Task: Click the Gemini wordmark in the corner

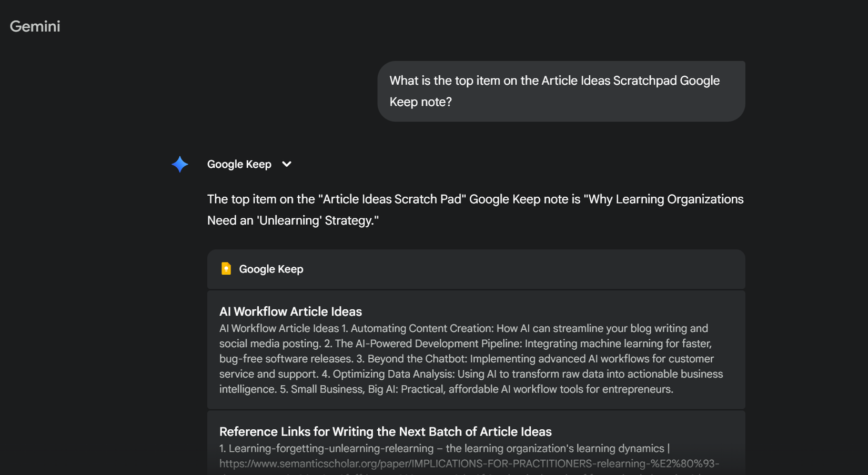Action: [x=35, y=26]
